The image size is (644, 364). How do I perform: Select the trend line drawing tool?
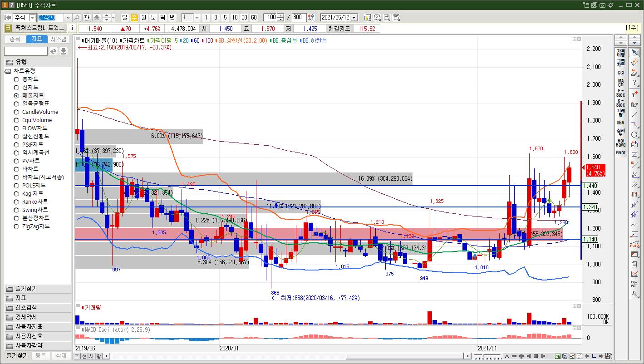[634, 114]
